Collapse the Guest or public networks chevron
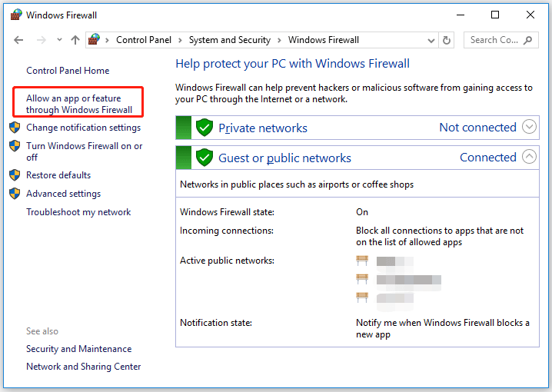The height and width of the screenshot is (392, 552). click(529, 157)
